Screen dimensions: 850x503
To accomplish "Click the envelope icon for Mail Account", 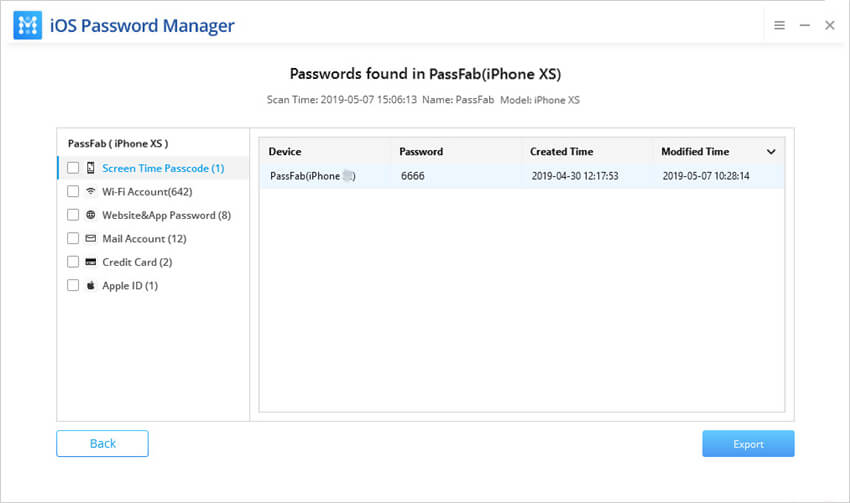I will 91,238.
